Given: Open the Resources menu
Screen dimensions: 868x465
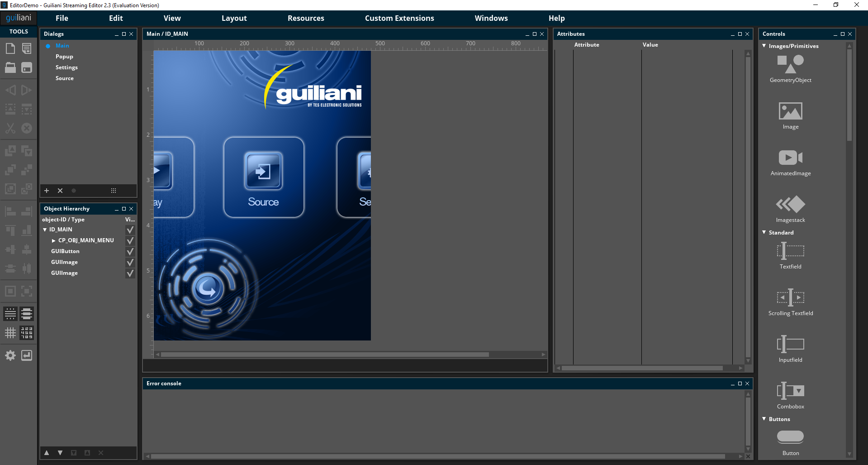Looking at the screenshot, I should [306, 18].
